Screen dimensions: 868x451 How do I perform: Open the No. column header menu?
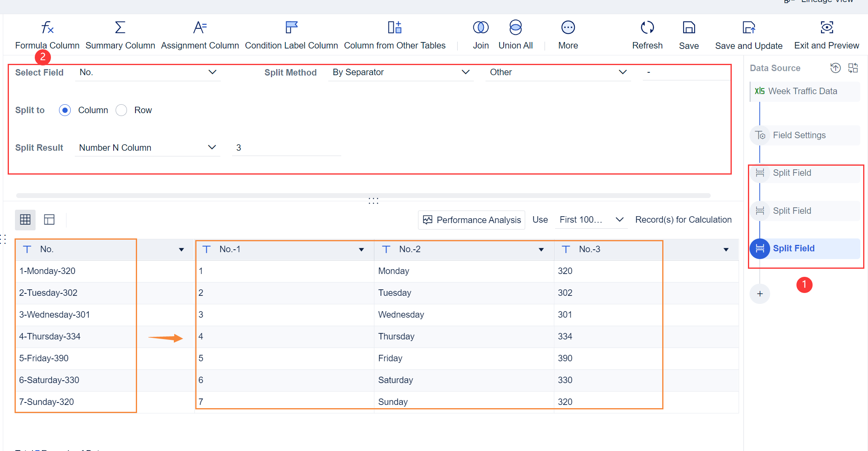pyautogui.click(x=182, y=250)
